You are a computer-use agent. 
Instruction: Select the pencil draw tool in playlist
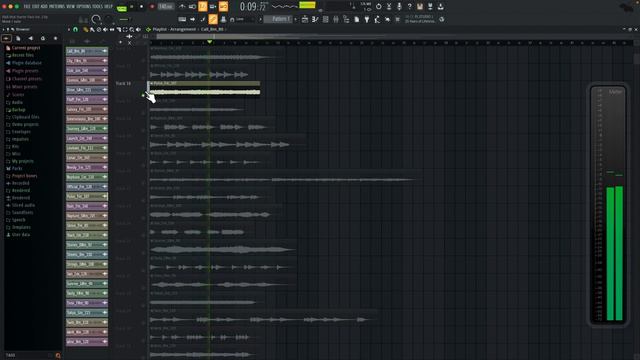point(86,29)
